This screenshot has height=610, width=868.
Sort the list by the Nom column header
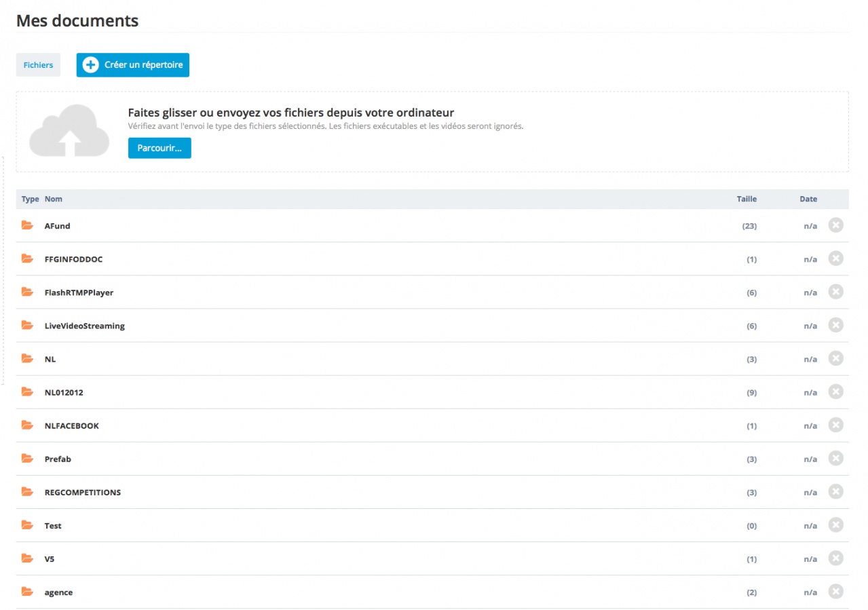click(x=54, y=199)
